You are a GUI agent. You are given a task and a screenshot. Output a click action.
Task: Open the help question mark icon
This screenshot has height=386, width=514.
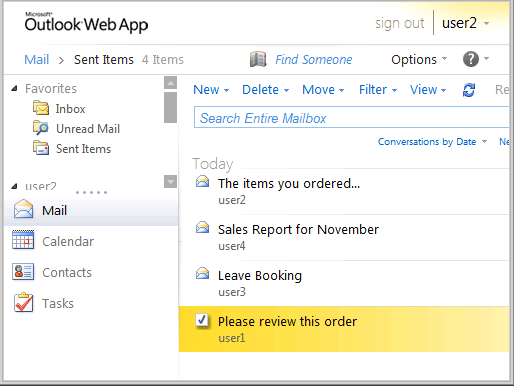pyautogui.click(x=471, y=59)
